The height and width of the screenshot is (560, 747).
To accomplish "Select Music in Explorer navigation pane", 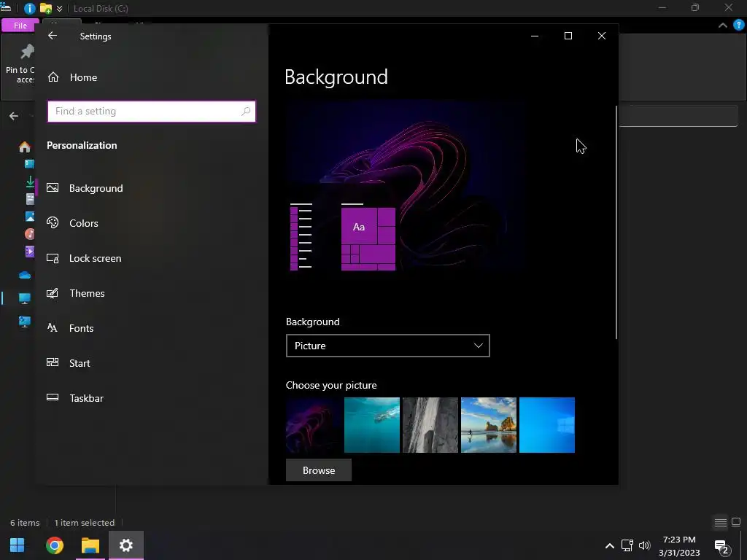I will [x=29, y=234].
